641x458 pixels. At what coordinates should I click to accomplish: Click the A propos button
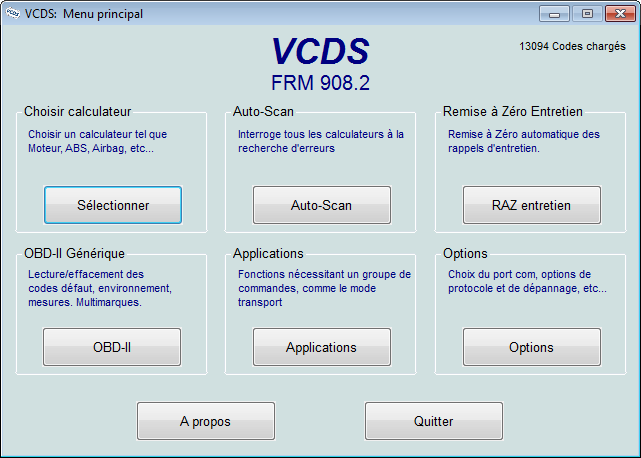[206, 421]
